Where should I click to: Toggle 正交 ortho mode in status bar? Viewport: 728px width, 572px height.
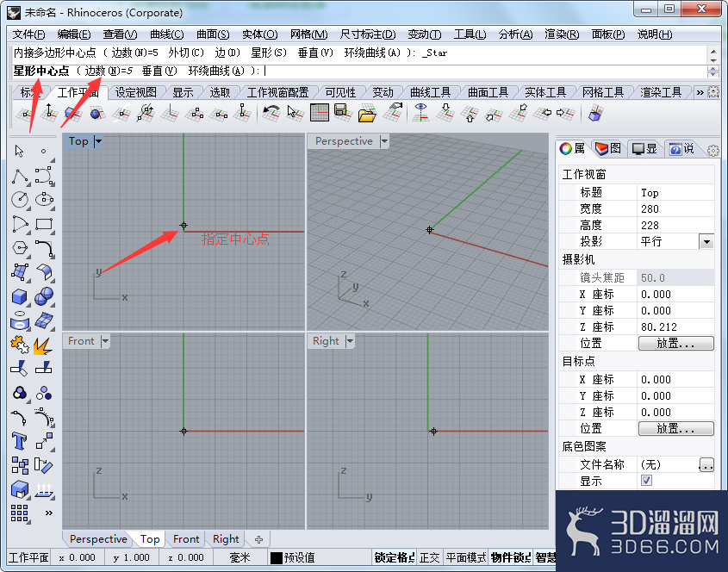click(429, 557)
